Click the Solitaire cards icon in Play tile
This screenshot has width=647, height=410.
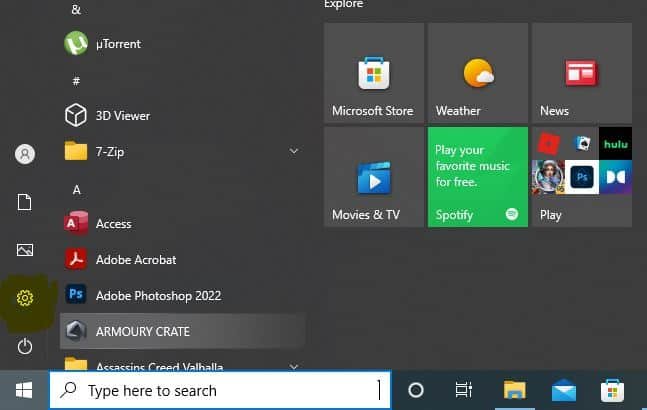(582, 143)
